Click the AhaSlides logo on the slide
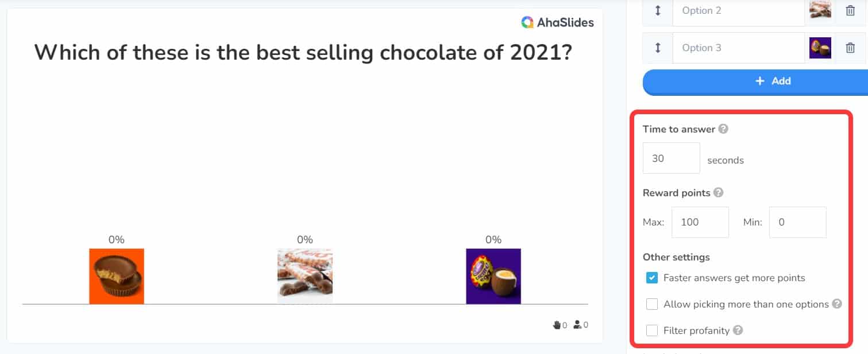 tap(557, 22)
